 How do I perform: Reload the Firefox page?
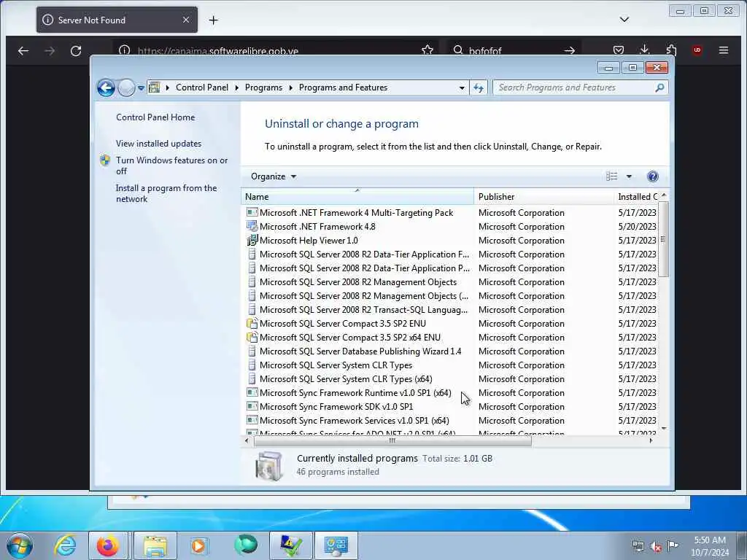click(76, 50)
